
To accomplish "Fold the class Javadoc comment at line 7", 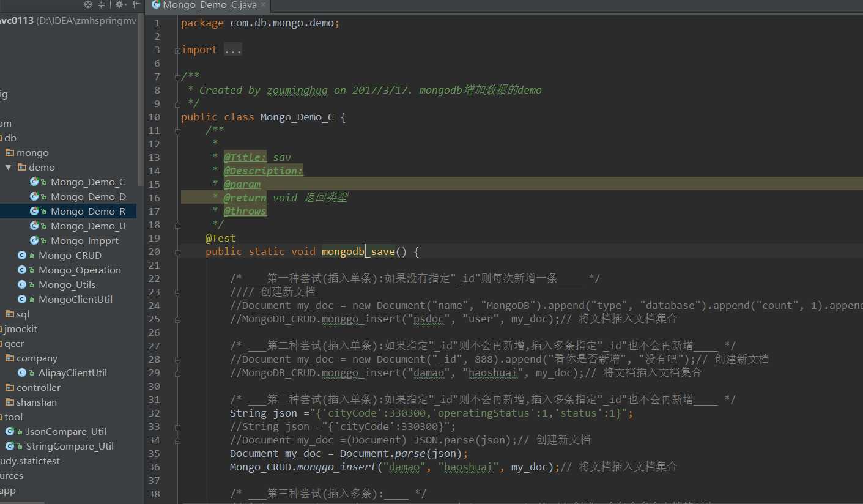I will click(x=177, y=77).
